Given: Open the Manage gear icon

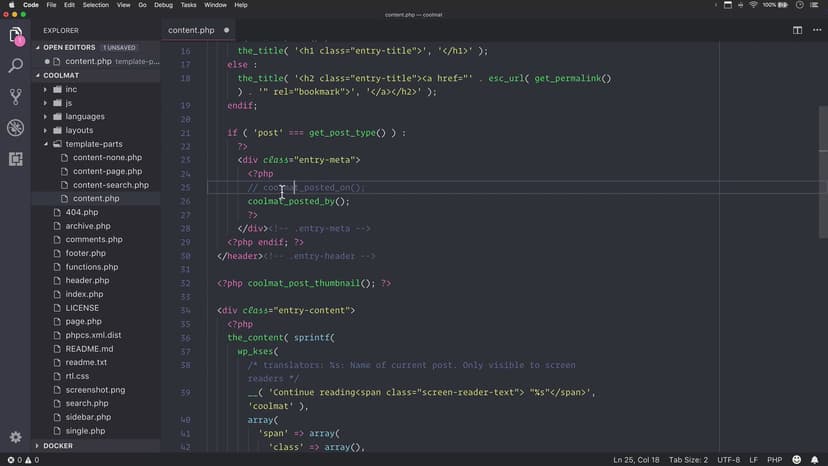Looking at the screenshot, I should (x=15, y=437).
